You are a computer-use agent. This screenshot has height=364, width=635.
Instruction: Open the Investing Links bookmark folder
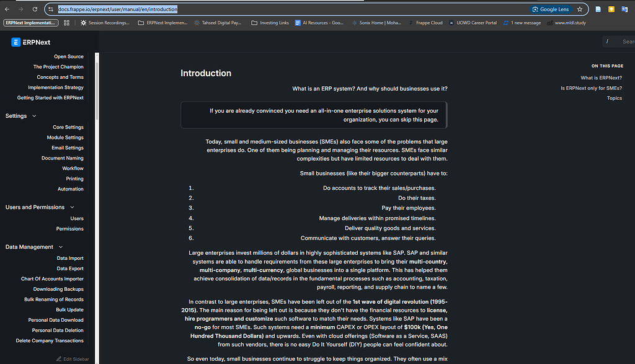270,23
